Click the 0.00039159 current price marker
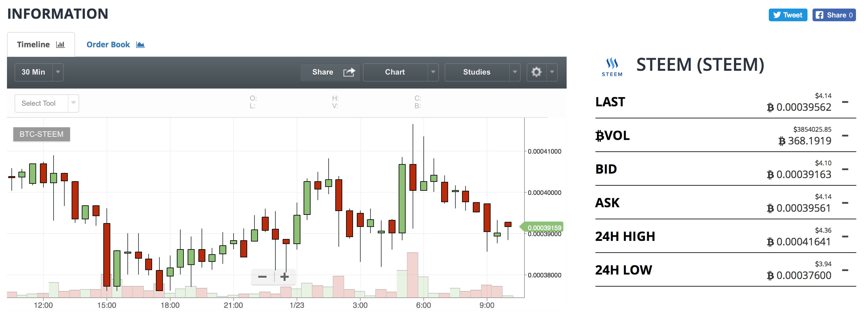Viewport: 868px width, 318px height. pyautogui.click(x=542, y=227)
